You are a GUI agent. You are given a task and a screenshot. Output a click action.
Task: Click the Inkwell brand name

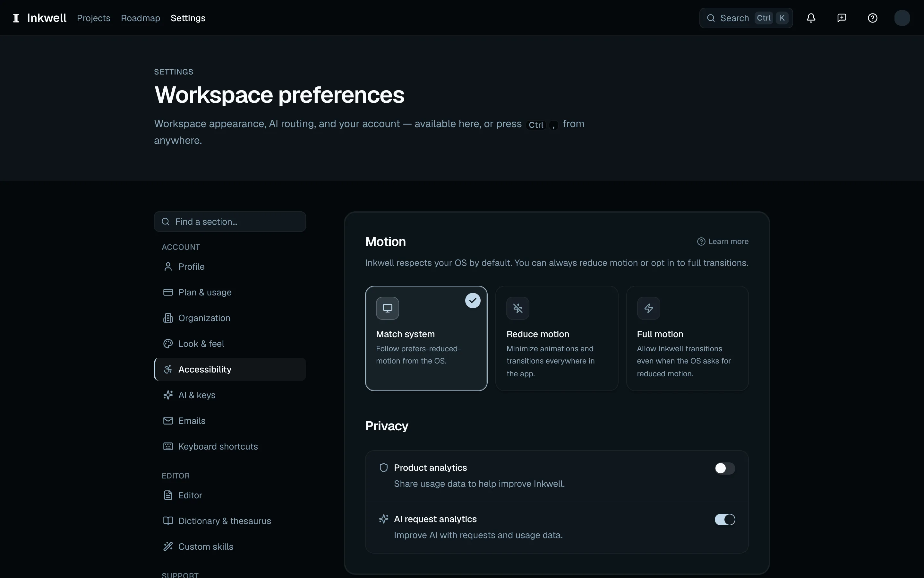pos(47,18)
